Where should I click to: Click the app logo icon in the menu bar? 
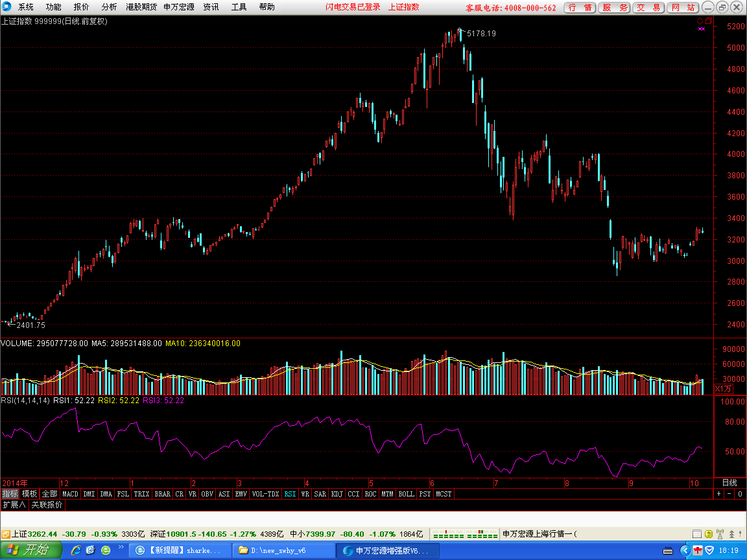tap(6, 6)
